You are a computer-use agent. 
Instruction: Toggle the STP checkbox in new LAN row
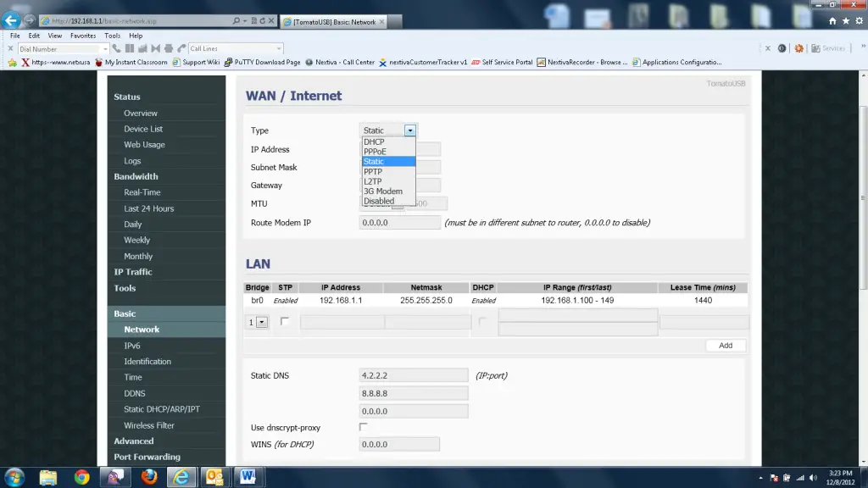pos(285,321)
